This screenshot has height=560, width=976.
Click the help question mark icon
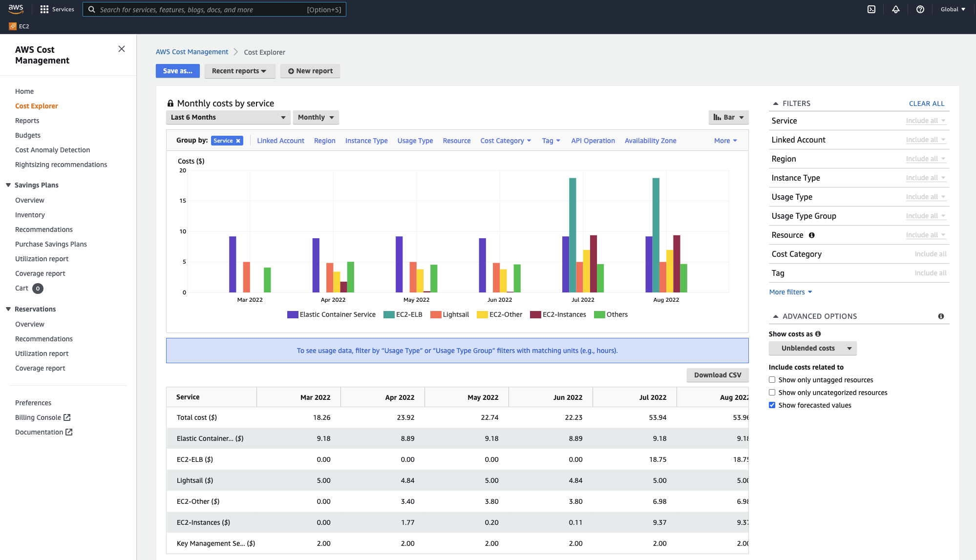pyautogui.click(x=920, y=9)
